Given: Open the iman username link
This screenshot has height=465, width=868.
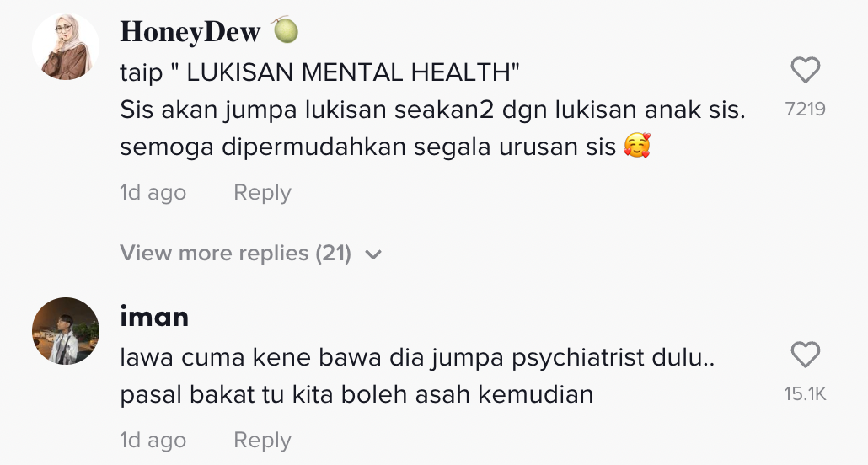Looking at the screenshot, I should click(x=154, y=317).
